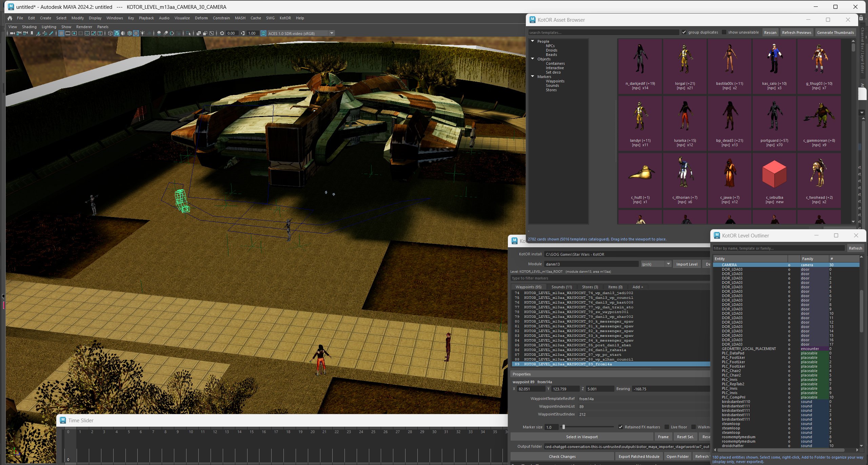Click the smooth shade all icon
The width and height of the screenshot is (868, 465).
click(117, 33)
